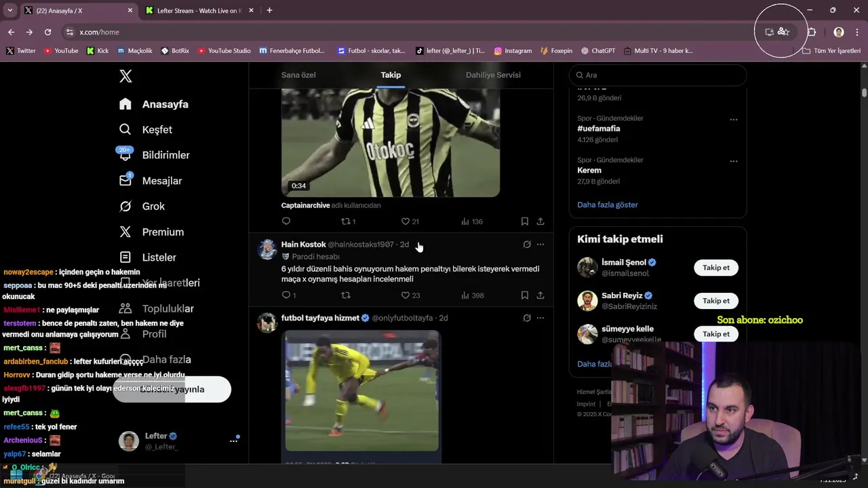Open Chrome profile avatar
This screenshot has width=868, height=488.
click(x=839, y=32)
